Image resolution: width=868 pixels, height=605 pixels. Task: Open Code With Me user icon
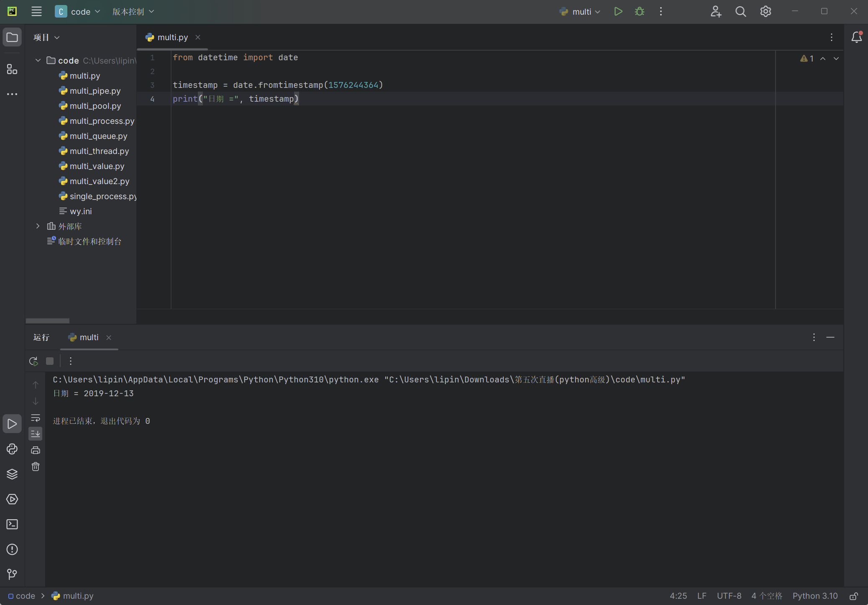(x=716, y=12)
